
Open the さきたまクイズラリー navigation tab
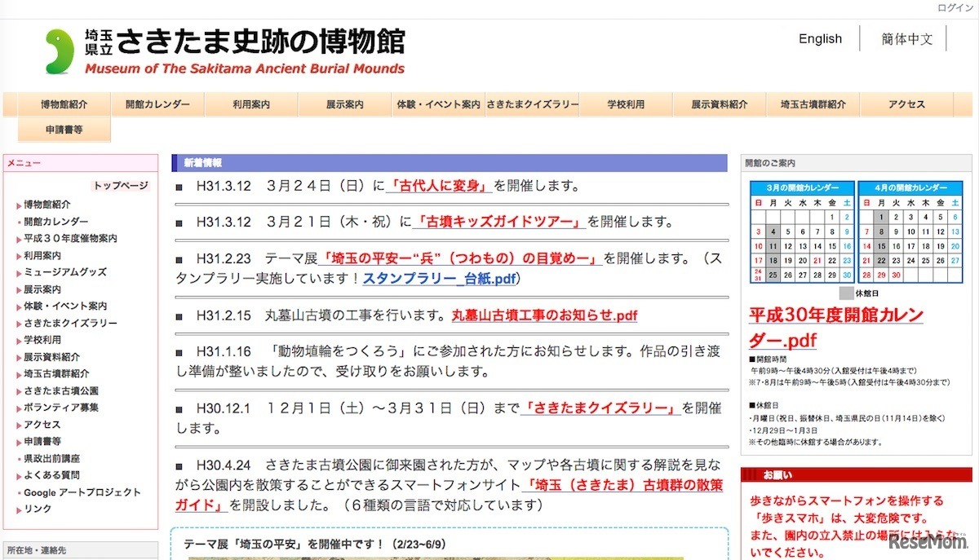[x=533, y=105]
